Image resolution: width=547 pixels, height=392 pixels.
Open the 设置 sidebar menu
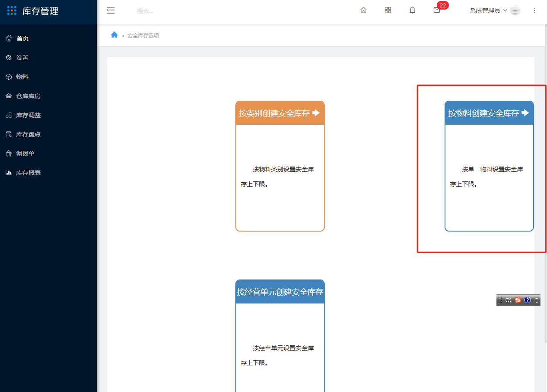tap(48, 58)
